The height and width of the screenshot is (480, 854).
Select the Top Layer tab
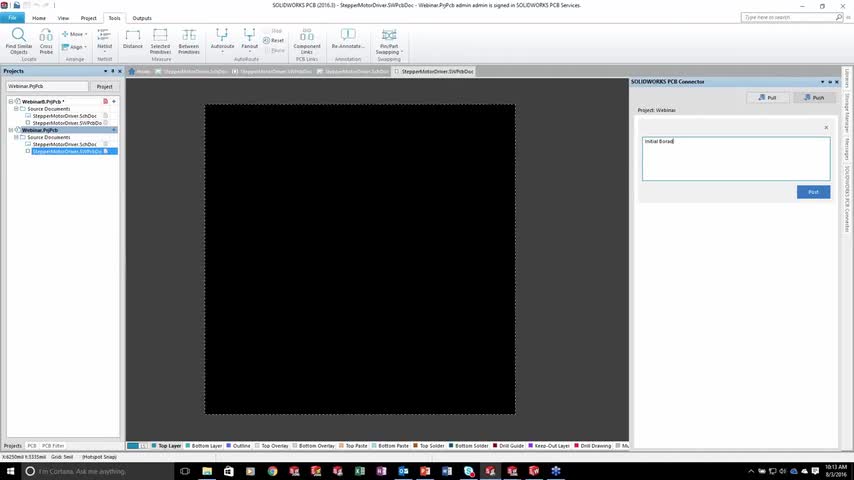(x=167, y=446)
